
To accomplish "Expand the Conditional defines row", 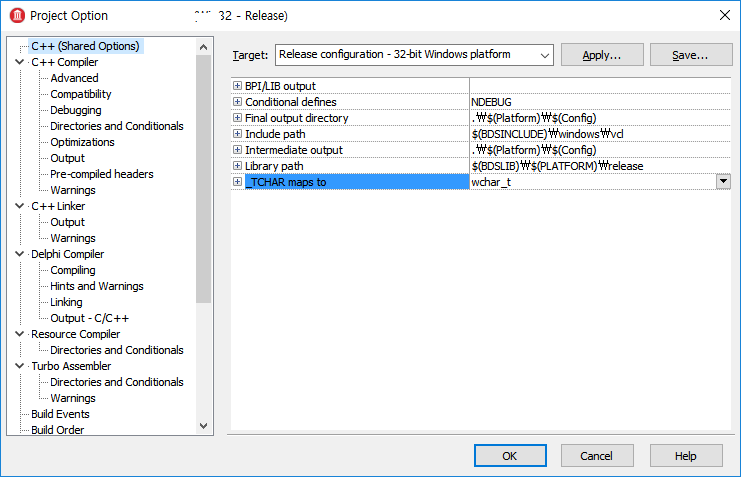I will [237, 102].
